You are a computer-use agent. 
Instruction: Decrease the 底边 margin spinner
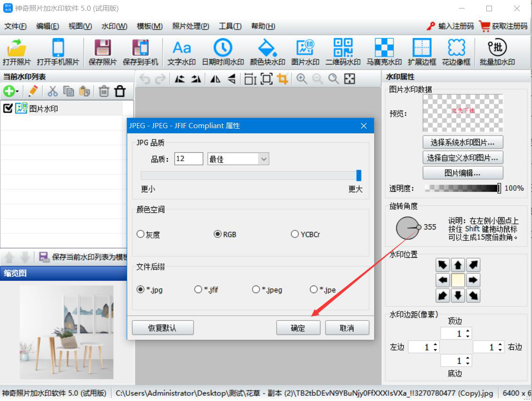click(468, 363)
